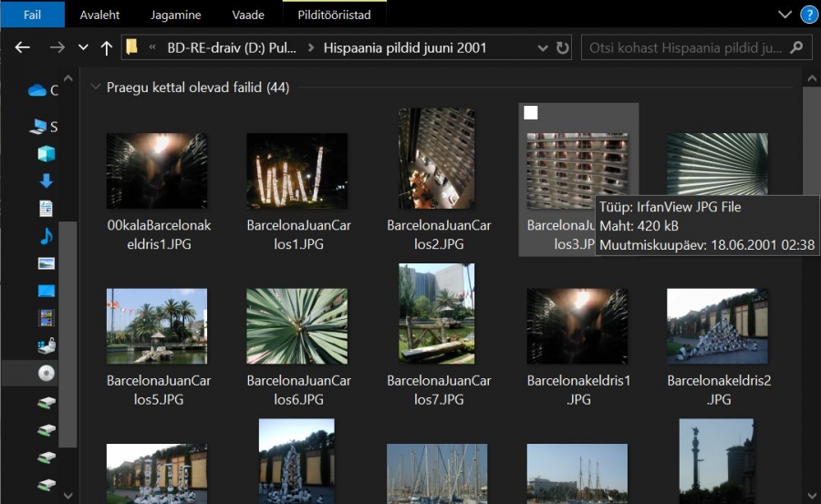This screenshot has width=821, height=504.
Task: Tick the checkbox on BarcelonaJuanCarlos3.JPG
Action: click(x=530, y=112)
